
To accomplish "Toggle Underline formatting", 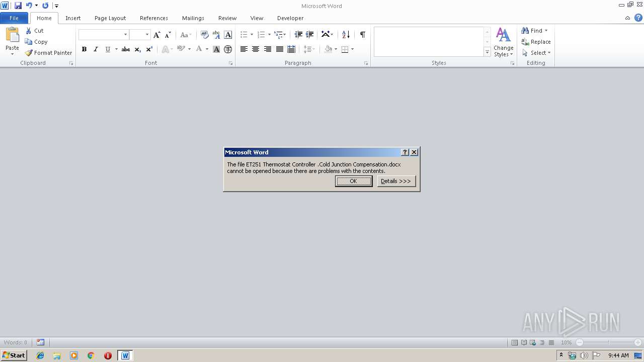I will [x=108, y=49].
